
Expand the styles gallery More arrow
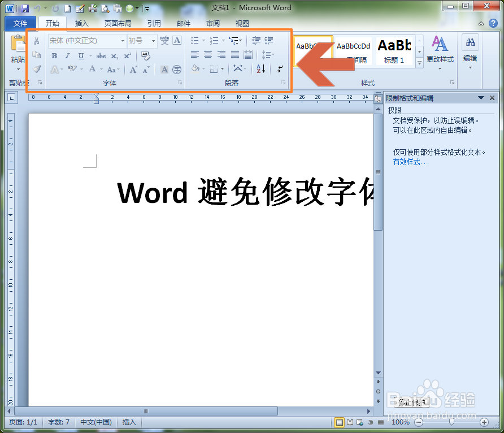click(419, 63)
